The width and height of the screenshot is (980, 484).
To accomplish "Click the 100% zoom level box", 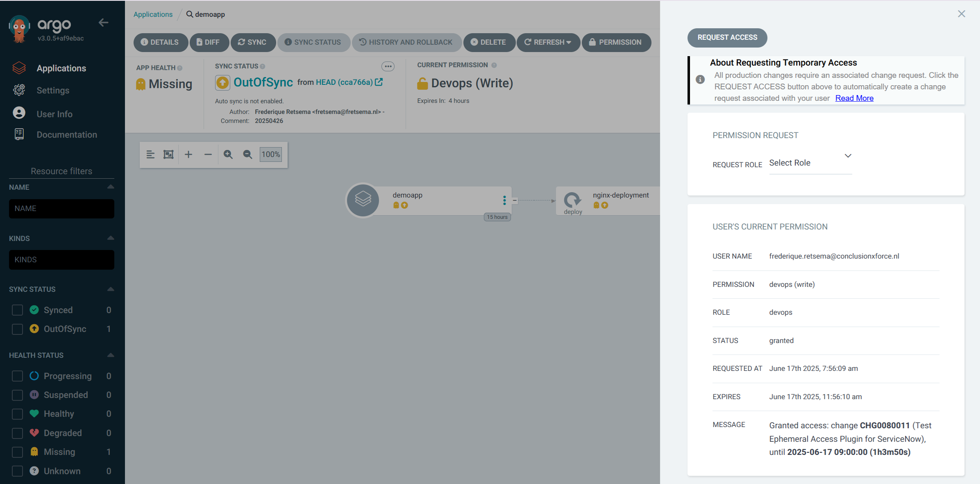I will [x=271, y=155].
